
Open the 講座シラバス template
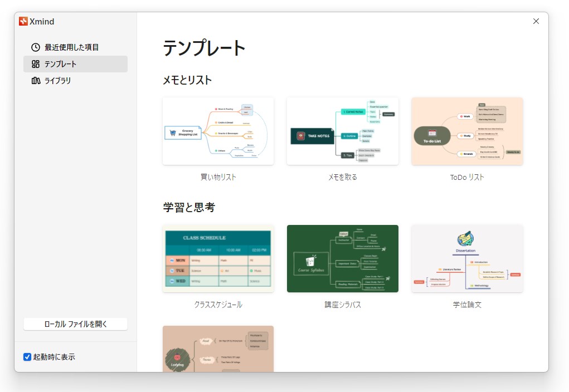[x=342, y=258]
